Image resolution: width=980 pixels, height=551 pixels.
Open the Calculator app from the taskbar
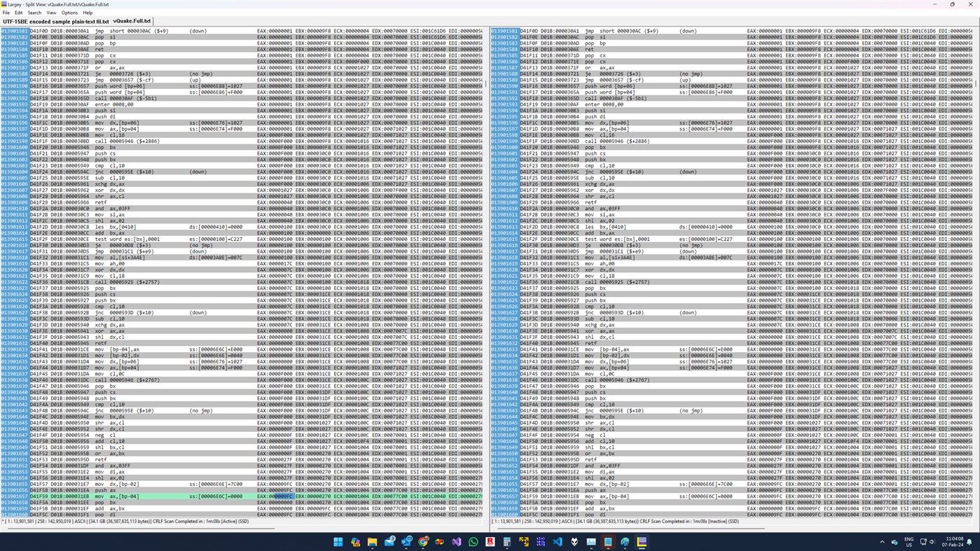coord(506,541)
